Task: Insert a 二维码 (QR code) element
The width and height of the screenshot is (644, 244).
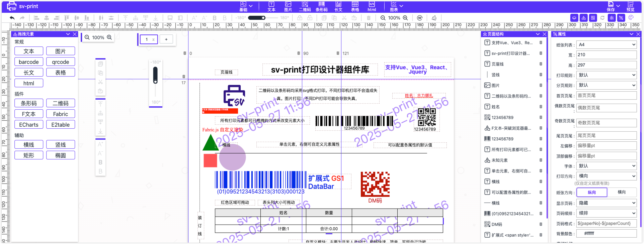Action: tap(305, 6)
